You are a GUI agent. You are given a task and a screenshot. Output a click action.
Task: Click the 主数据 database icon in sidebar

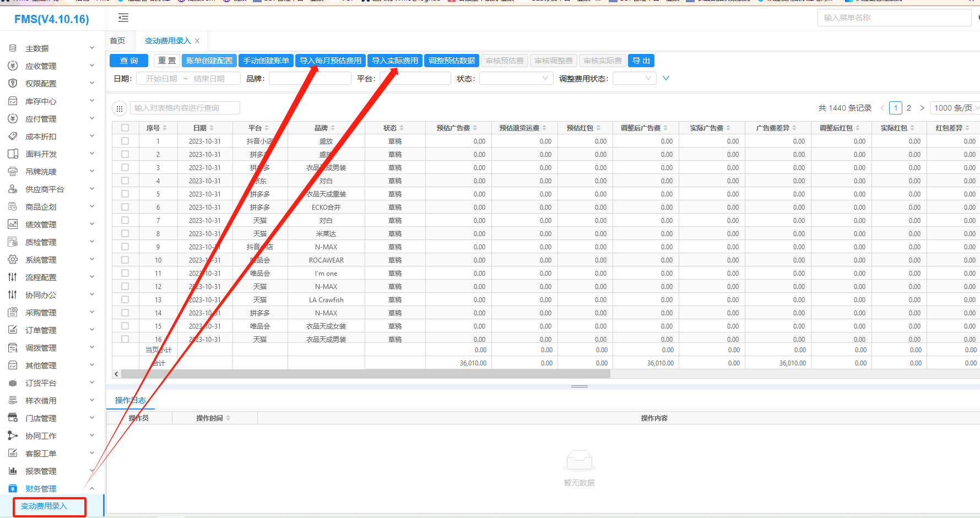pyautogui.click(x=13, y=48)
